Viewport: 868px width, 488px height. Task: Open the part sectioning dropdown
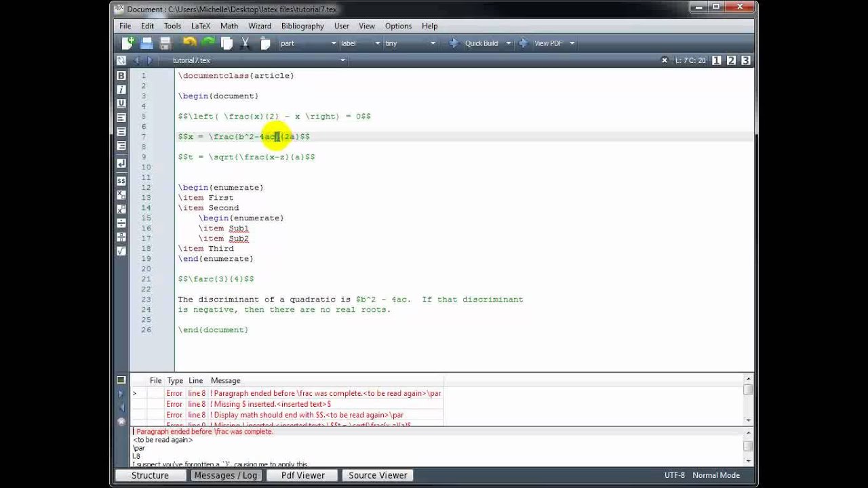click(309, 43)
